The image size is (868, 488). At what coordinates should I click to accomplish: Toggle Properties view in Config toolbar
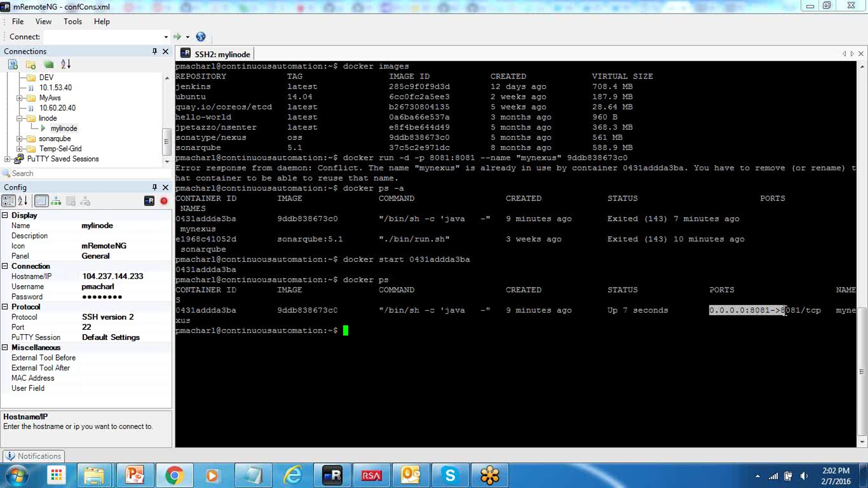[x=42, y=201]
